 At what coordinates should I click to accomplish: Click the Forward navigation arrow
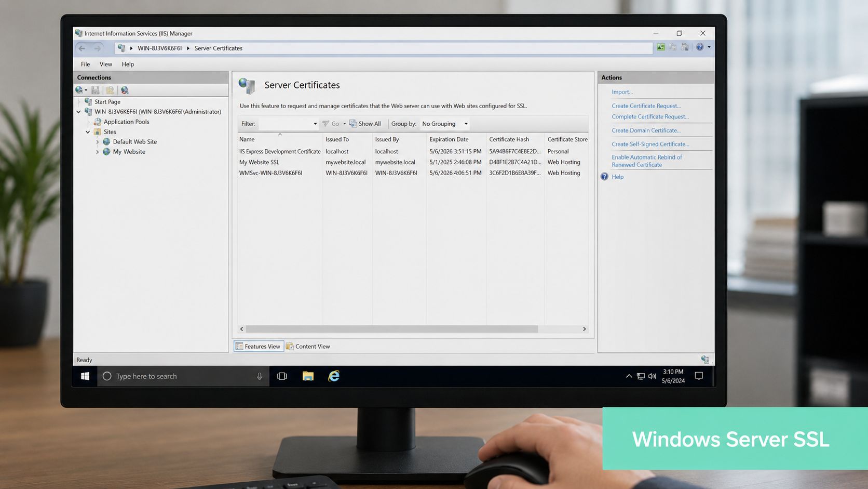click(x=98, y=48)
